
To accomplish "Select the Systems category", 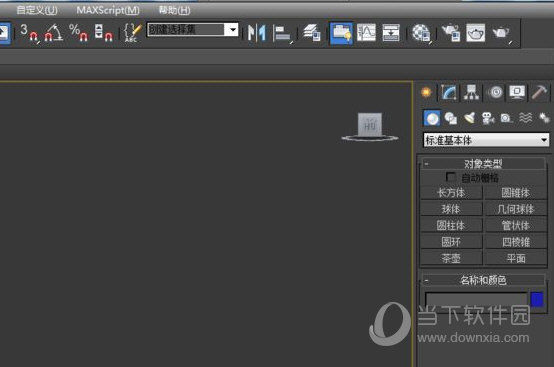I will coord(544,118).
